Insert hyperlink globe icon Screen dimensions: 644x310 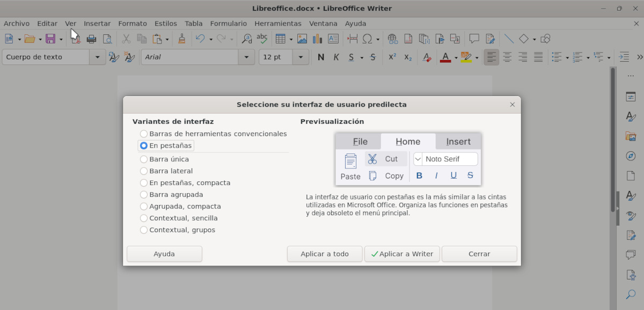pyautogui.click(x=393, y=39)
